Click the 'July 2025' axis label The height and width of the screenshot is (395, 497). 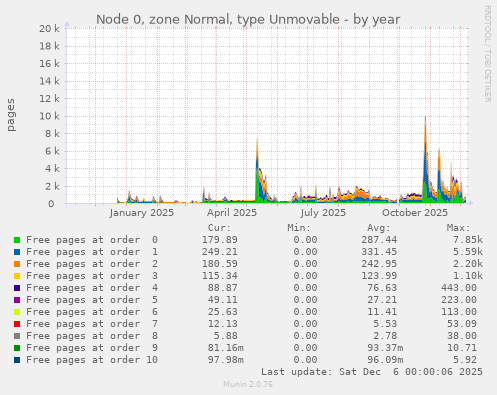click(323, 213)
